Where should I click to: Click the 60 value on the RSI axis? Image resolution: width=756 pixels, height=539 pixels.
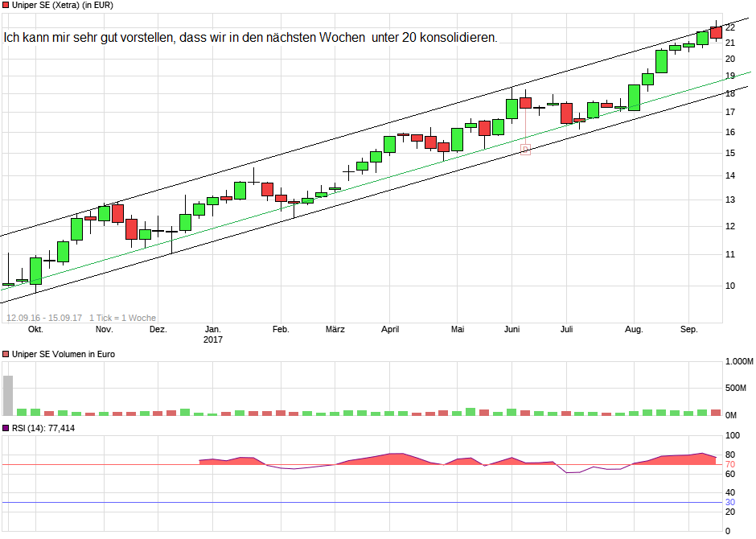730,474
